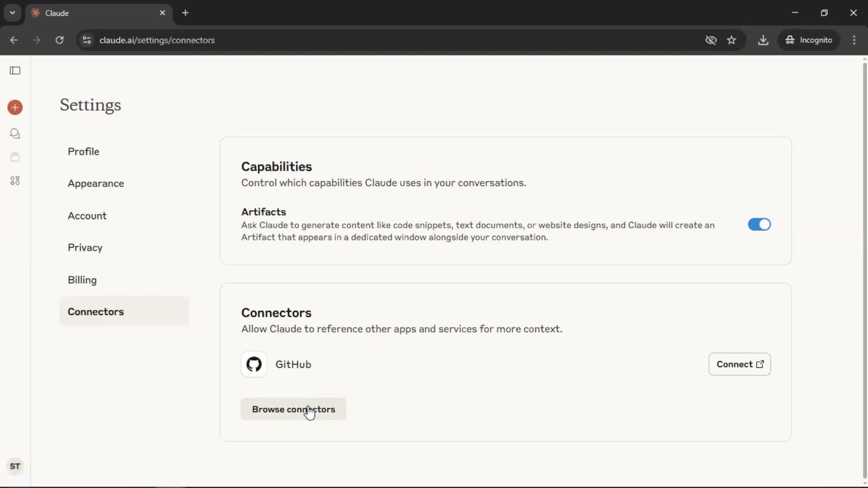This screenshot has width=868, height=488.
Task: Bookmark this tab with the star icon
Action: [731, 40]
